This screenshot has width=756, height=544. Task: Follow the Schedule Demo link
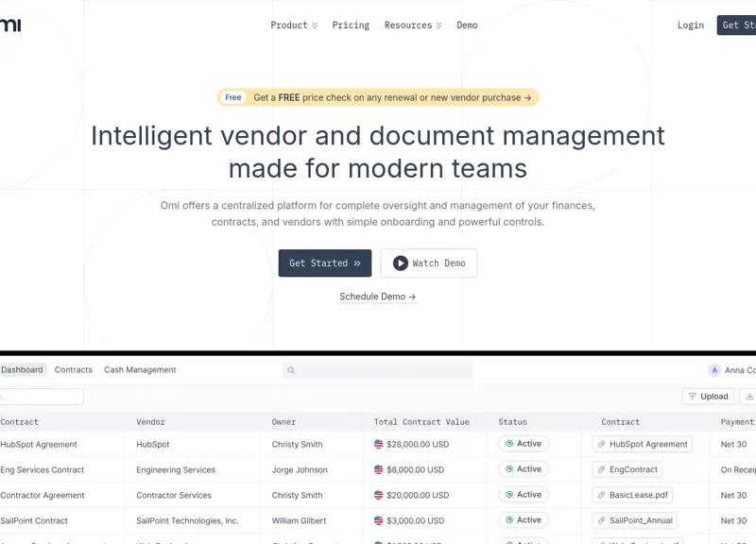coord(377,297)
